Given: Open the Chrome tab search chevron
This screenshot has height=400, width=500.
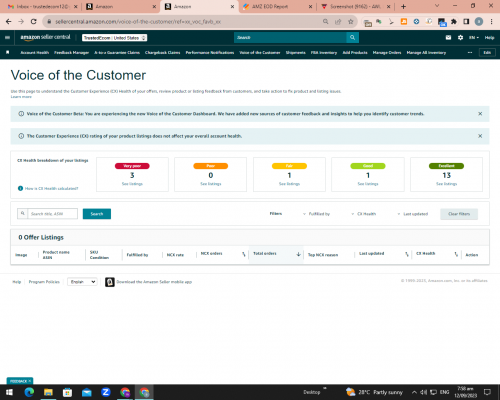Looking at the screenshot, I should pos(437,6).
